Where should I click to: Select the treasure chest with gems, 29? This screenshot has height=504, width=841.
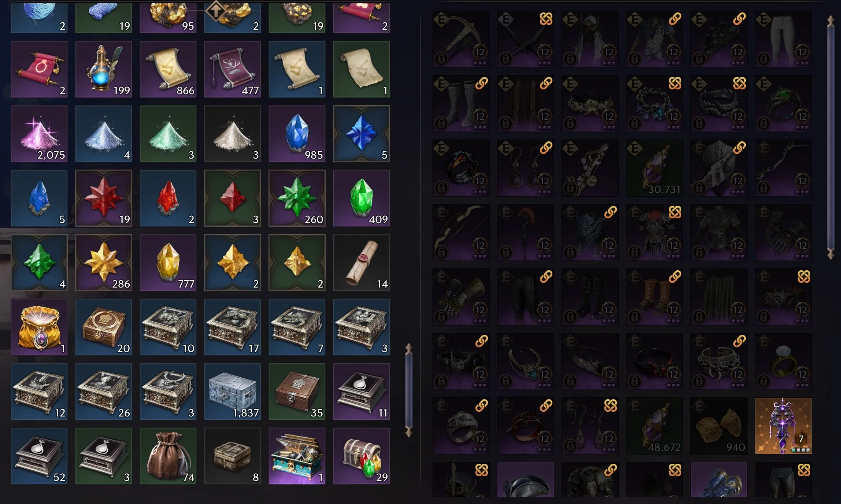(362, 456)
